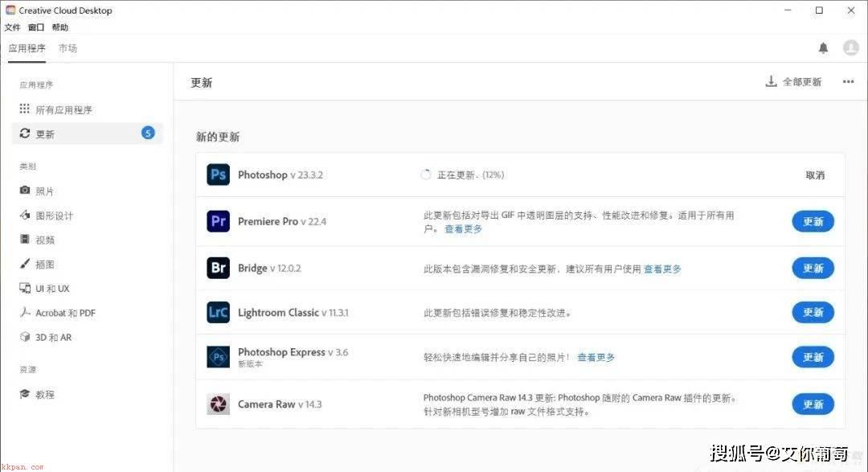Click the Bridge v 12.0.2 name
The width and height of the screenshot is (868, 472).
click(269, 268)
